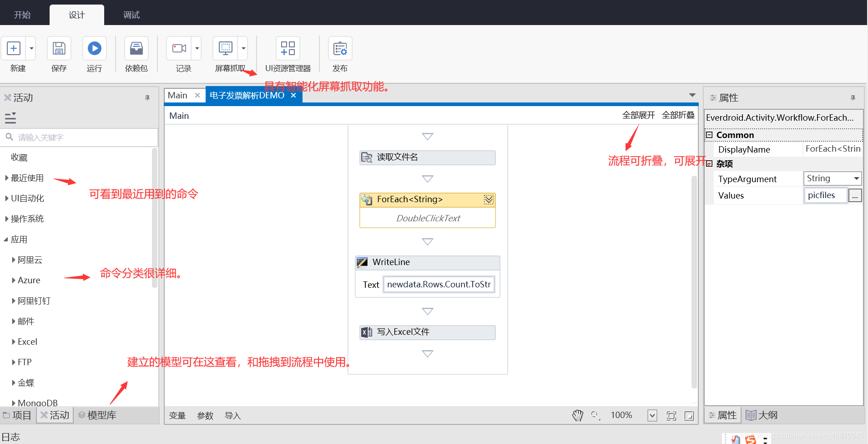Select the ForEach<String> activity header
Viewport: 868px width, 444px height.
point(428,199)
